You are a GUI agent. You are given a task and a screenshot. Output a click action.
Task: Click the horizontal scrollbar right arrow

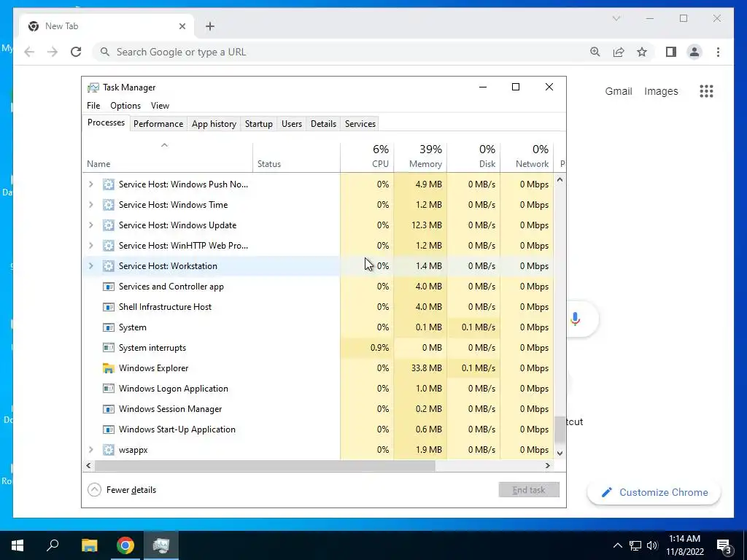tap(548, 466)
